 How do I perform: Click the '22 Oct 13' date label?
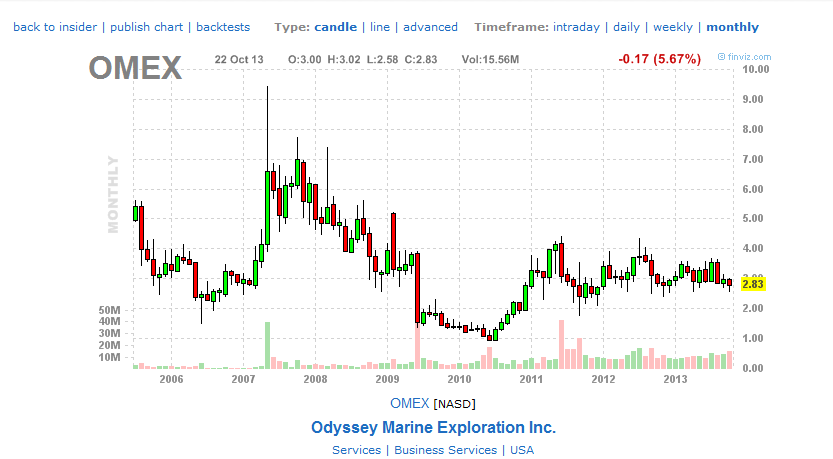tap(239, 60)
